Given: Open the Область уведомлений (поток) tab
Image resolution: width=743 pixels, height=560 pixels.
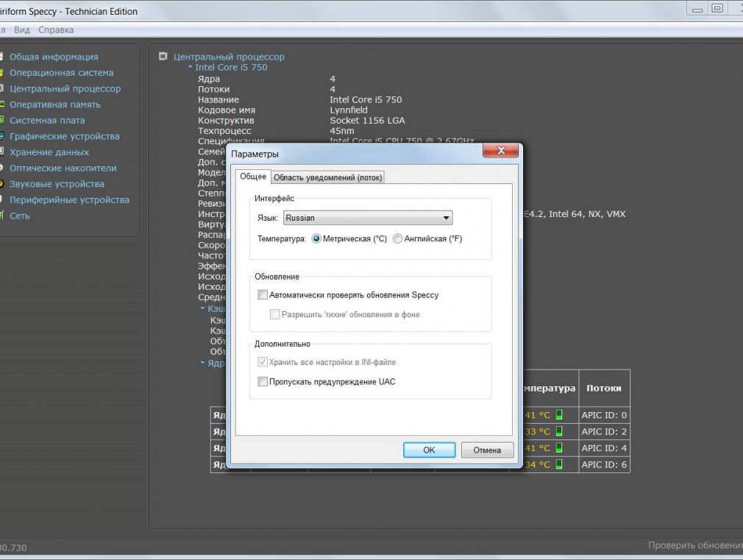Looking at the screenshot, I should 327,177.
